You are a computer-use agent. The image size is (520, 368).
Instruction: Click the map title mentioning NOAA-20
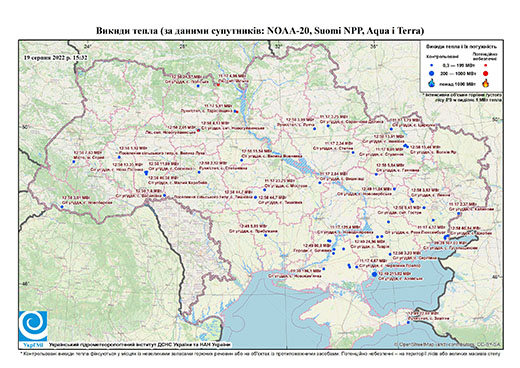(260, 31)
